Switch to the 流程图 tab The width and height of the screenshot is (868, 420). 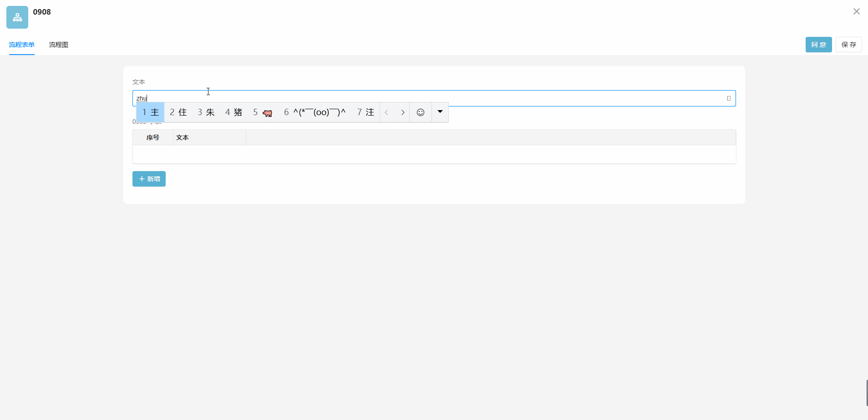[59, 45]
